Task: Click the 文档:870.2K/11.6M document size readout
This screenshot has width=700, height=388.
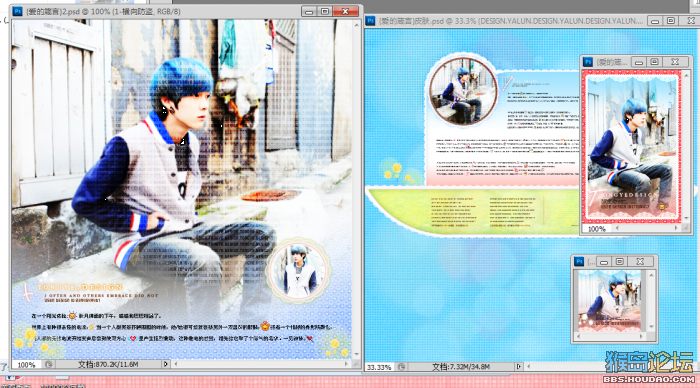Action: click(108, 364)
